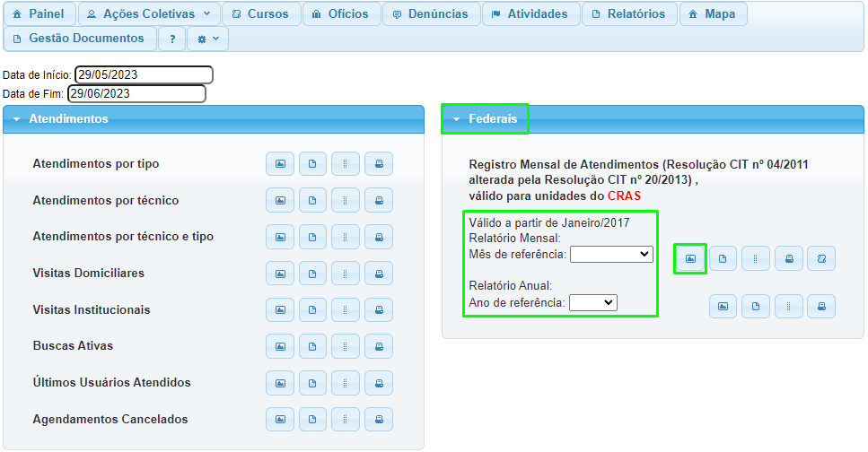The width and height of the screenshot is (868, 452).
Task: Open the settings gear dropdown menu
Action: click(207, 39)
